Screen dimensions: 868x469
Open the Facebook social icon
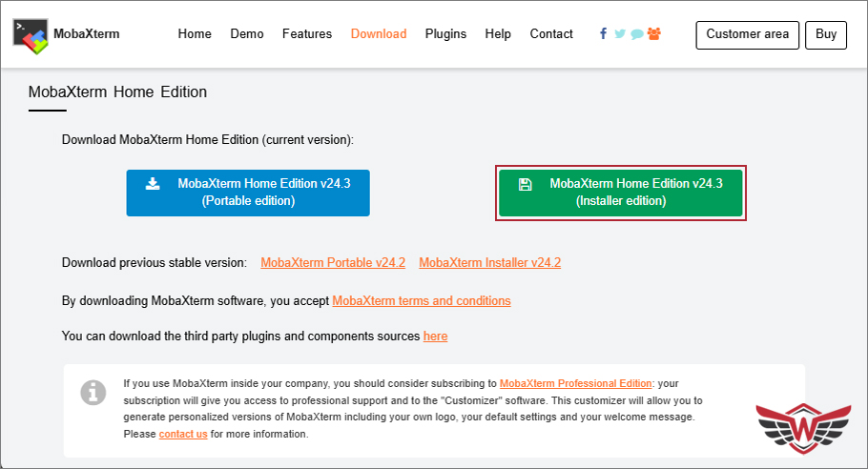(603, 34)
